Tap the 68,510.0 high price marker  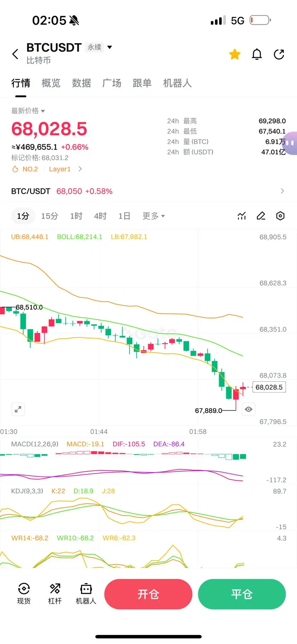[29, 307]
